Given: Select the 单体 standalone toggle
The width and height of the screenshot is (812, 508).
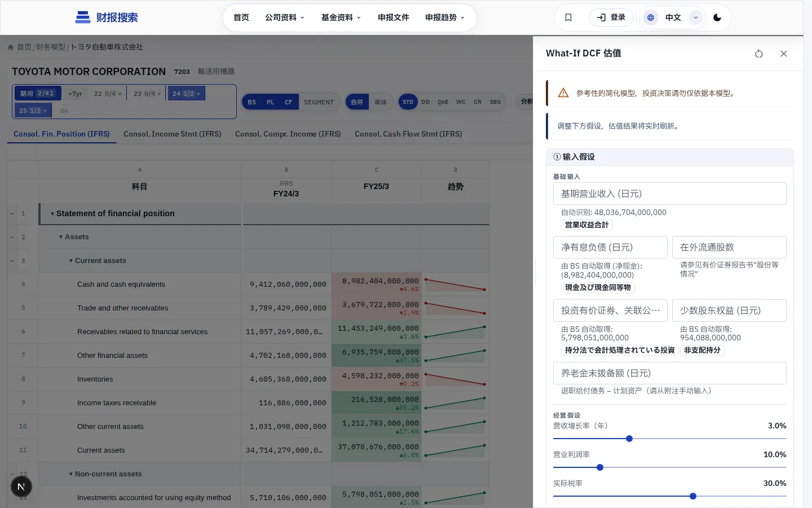Looking at the screenshot, I should pyautogui.click(x=381, y=102).
